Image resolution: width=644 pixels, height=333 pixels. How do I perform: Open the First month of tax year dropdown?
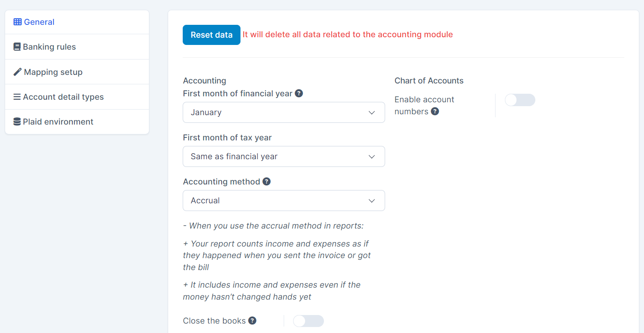284,157
